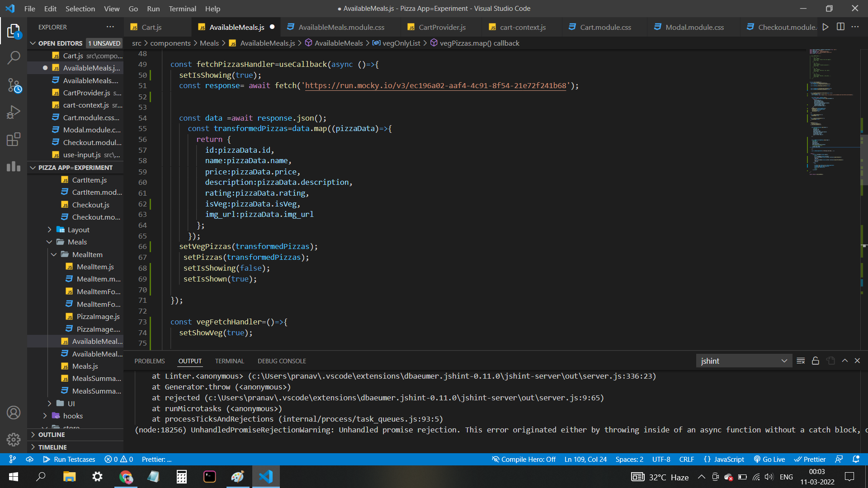This screenshot has height=488, width=868.
Task: Open the Extensions view
Action: [x=14, y=139]
